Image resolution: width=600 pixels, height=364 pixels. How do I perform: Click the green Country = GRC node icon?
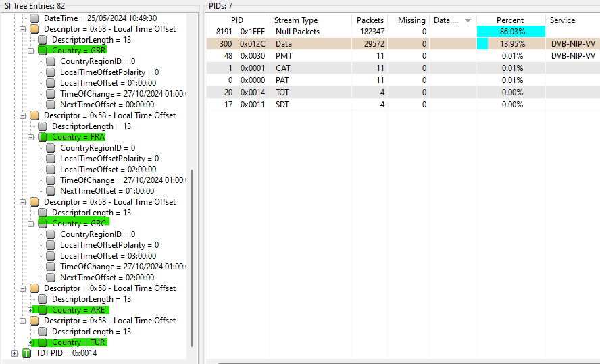43,224
